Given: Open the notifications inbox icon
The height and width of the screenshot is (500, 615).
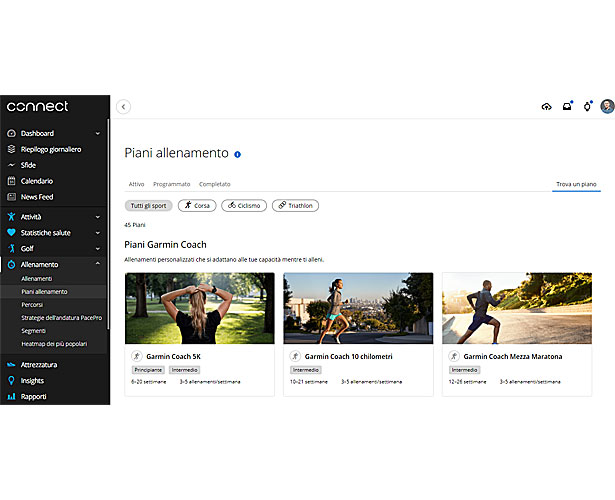Looking at the screenshot, I should (567, 106).
